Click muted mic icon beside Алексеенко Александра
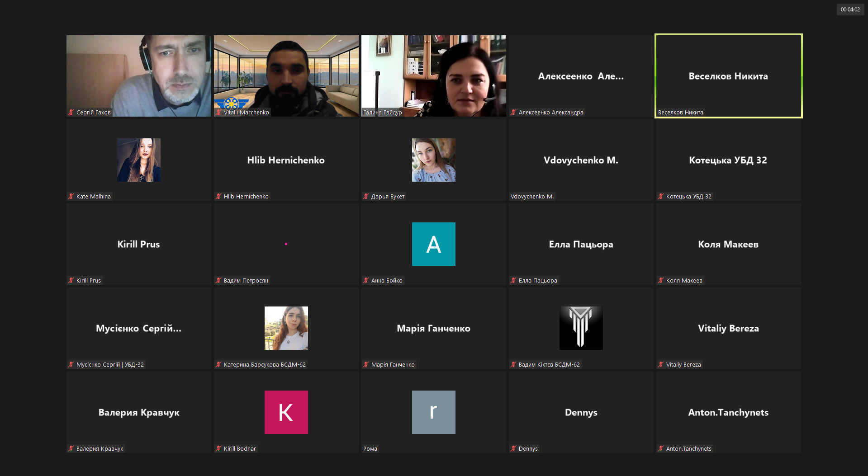 click(x=513, y=112)
